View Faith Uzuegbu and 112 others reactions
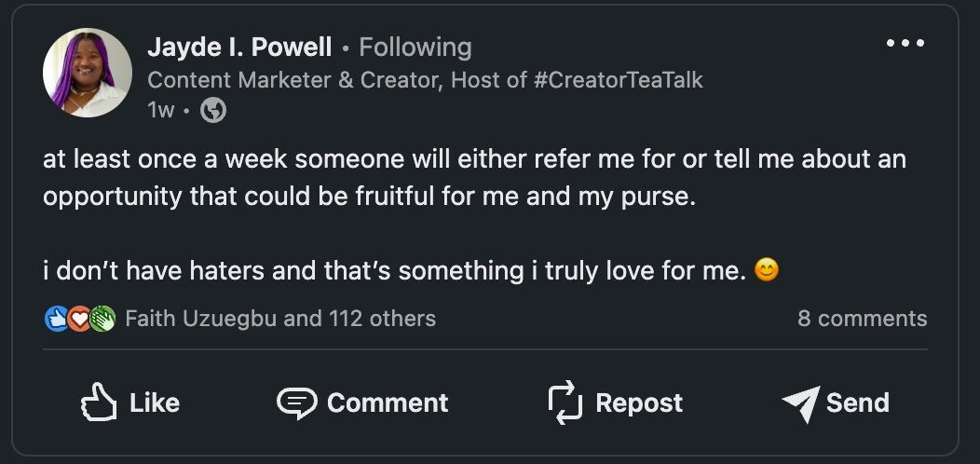 pos(279,319)
